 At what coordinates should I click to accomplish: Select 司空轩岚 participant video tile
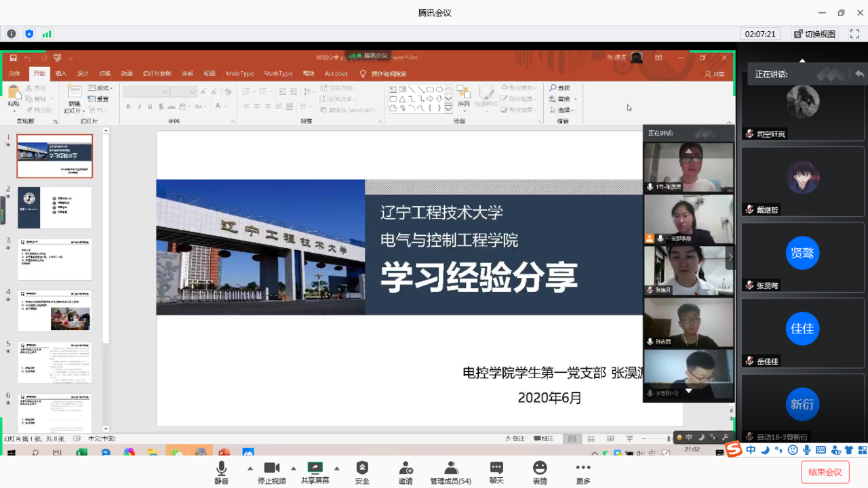(x=802, y=108)
